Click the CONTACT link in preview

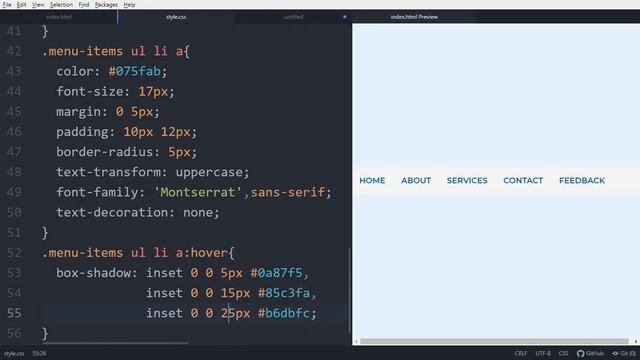523,180
